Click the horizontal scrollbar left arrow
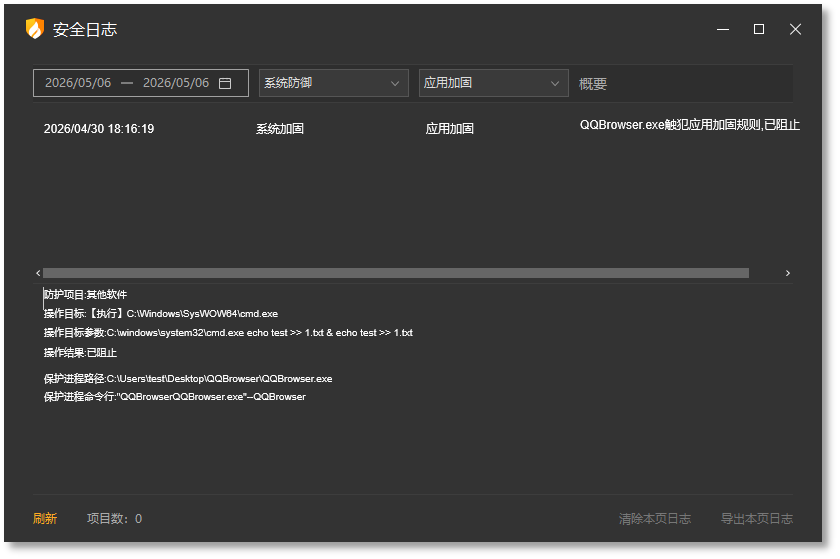This screenshot has width=840, height=559. click(x=38, y=273)
